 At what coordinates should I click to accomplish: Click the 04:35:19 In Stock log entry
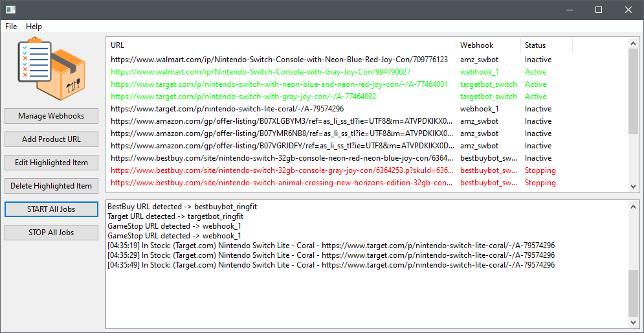click(x=331, y=246)
